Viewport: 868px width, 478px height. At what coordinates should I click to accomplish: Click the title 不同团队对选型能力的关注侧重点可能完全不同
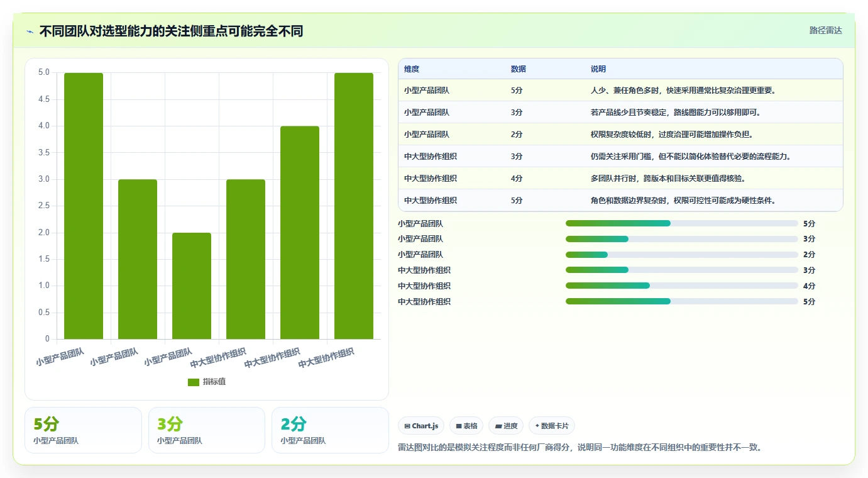pyautogui.click(x=171, y=31)
